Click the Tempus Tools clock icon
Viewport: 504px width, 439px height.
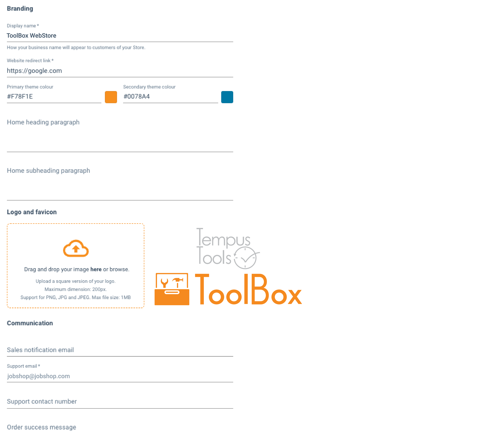(245, 258)
